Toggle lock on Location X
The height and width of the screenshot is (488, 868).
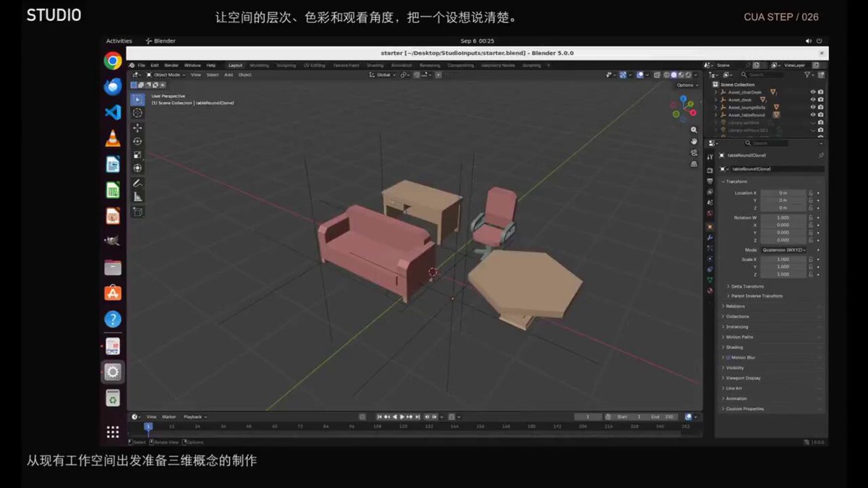pyautogui.click(x=811, y=193)
